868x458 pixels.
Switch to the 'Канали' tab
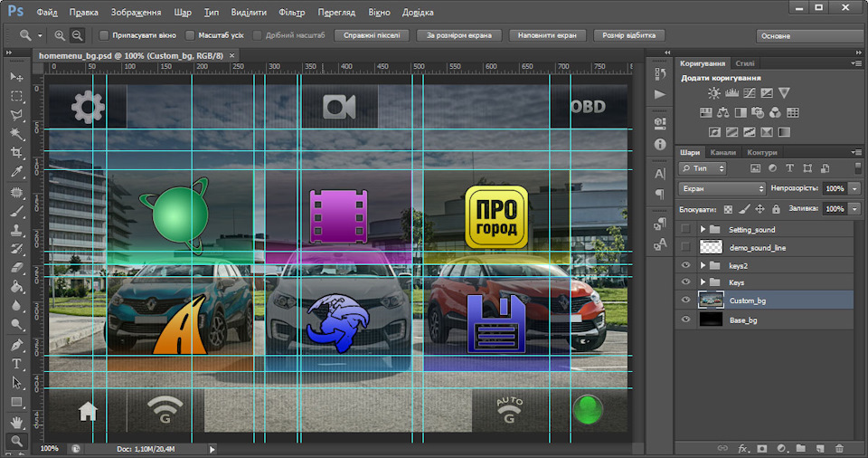722,153
